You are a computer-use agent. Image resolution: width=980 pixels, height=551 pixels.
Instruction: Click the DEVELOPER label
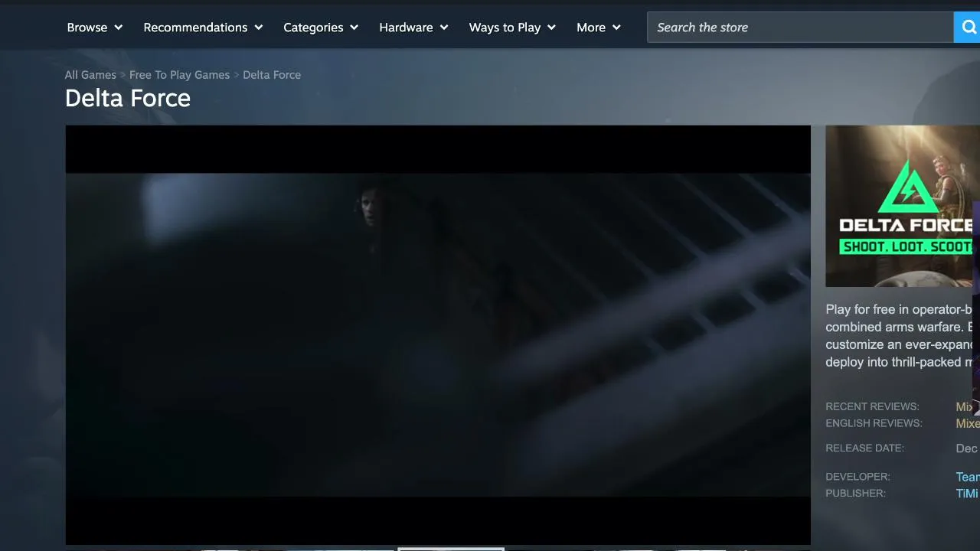click(857, 477)
